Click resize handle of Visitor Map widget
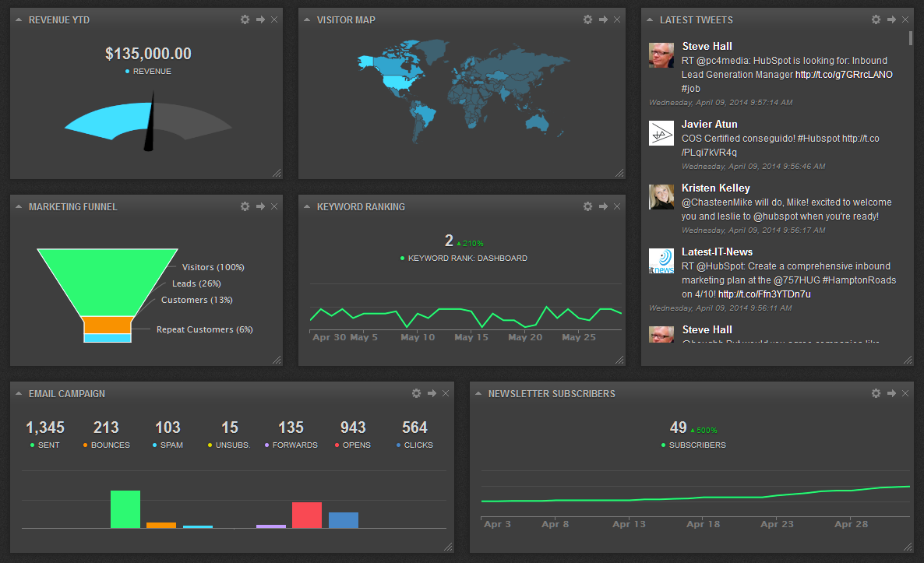This screenshot has height=563, width=924. pyautogui.click(x=619, y=173)
